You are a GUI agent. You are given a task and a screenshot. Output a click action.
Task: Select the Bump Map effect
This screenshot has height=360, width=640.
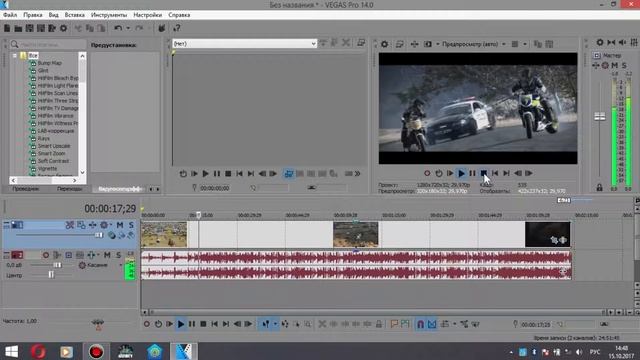coord(49,63)
